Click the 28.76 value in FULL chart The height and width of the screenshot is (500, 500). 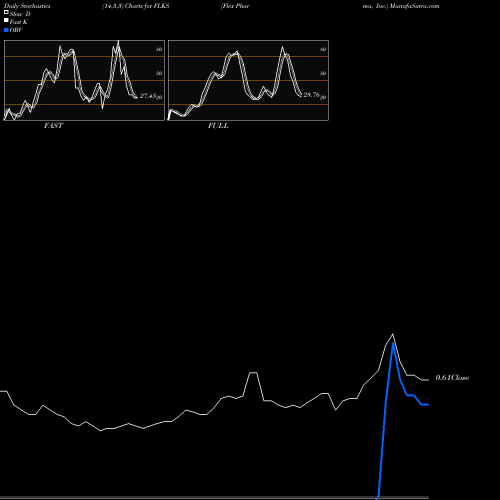click(311, 95)
